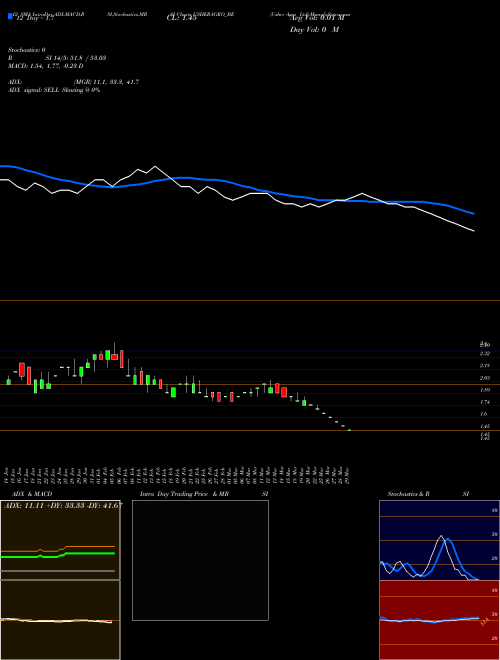Click the 1.89 price axis label
This screenshot has width=500, height=660.
point(485,390)
